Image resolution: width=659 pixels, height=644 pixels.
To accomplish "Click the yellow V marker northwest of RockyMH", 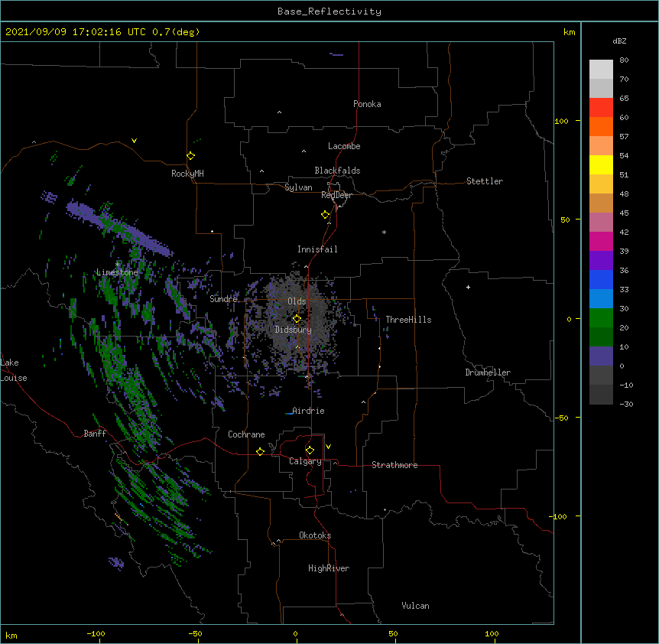I will (134, 141).
